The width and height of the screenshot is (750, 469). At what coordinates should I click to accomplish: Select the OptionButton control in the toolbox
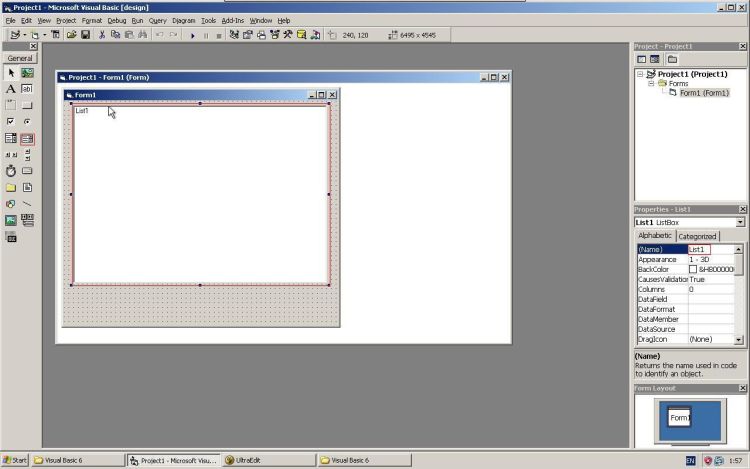click(x=27, y=121)
